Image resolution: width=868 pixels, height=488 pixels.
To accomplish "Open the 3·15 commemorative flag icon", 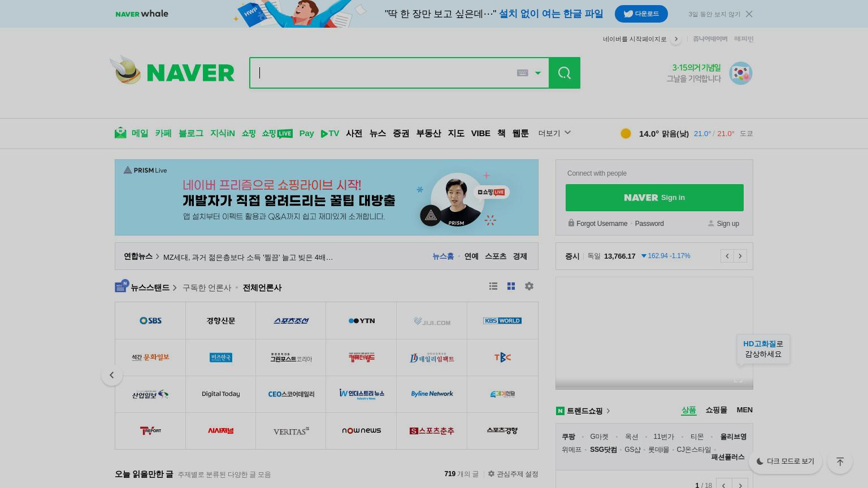I will coord(740,73).
